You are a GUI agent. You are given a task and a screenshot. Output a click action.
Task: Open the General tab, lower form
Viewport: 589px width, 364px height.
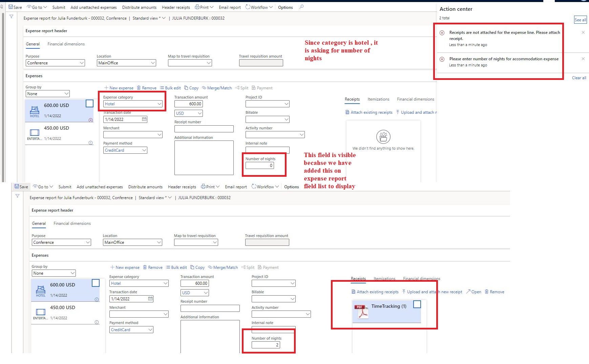pos(39,223)
